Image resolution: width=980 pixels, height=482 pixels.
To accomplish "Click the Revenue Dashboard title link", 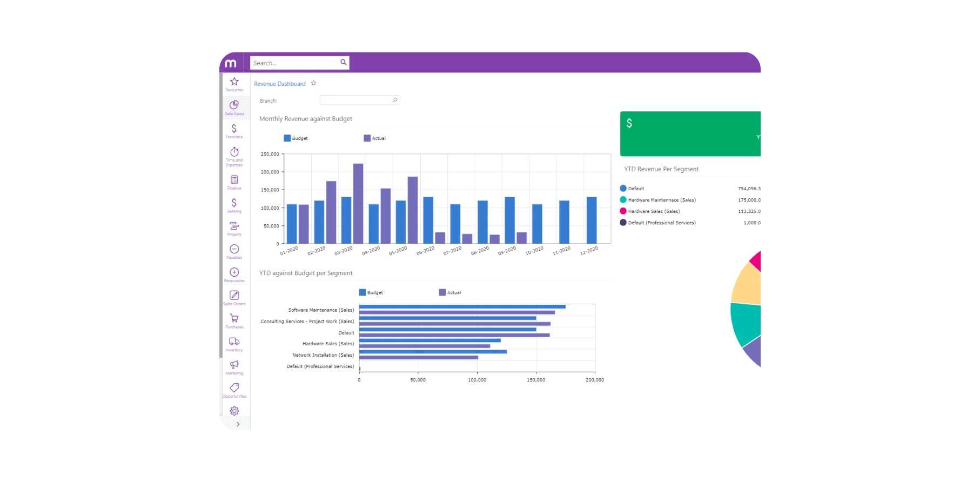I will click(x=280, y=84).
